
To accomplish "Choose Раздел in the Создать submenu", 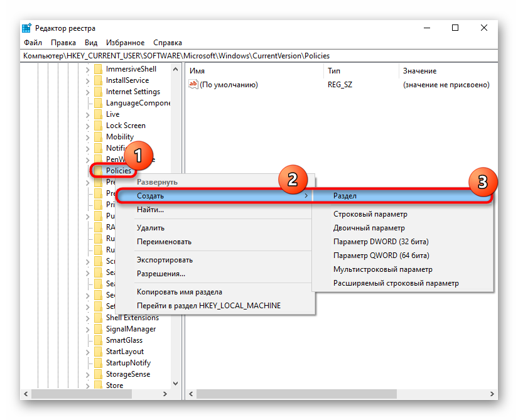I will (x=345, y=196).
